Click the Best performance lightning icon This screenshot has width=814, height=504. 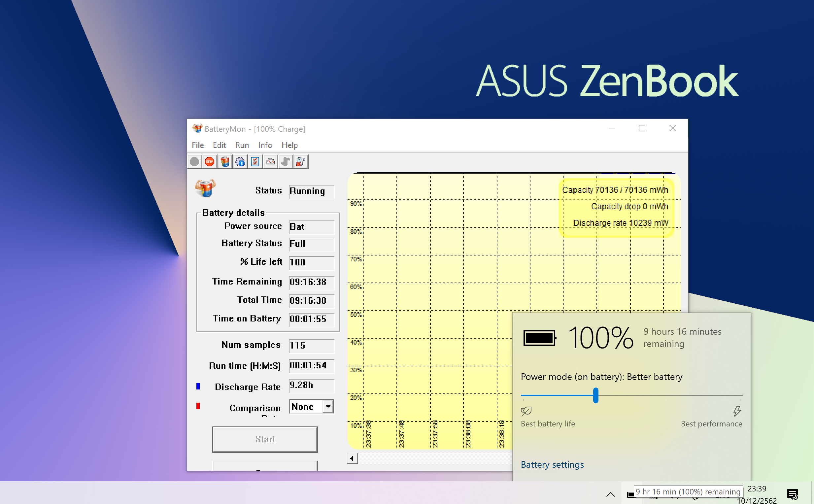(737, 411)
